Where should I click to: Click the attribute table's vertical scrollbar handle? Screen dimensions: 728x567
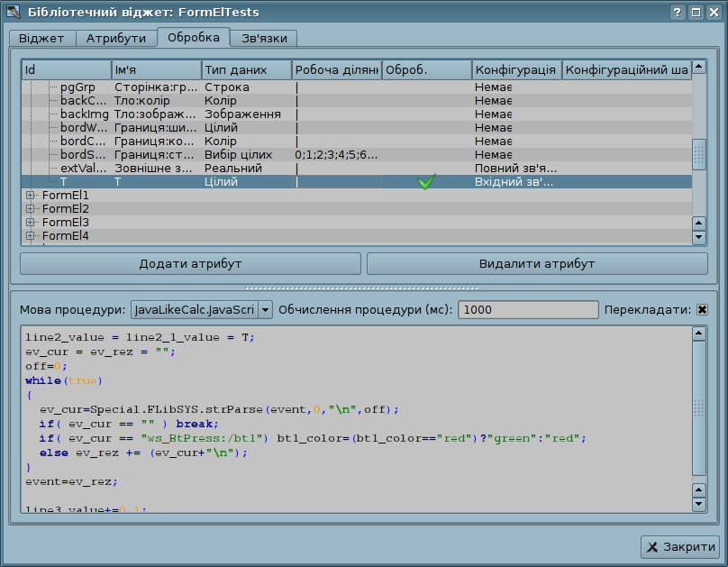[698, 154]
